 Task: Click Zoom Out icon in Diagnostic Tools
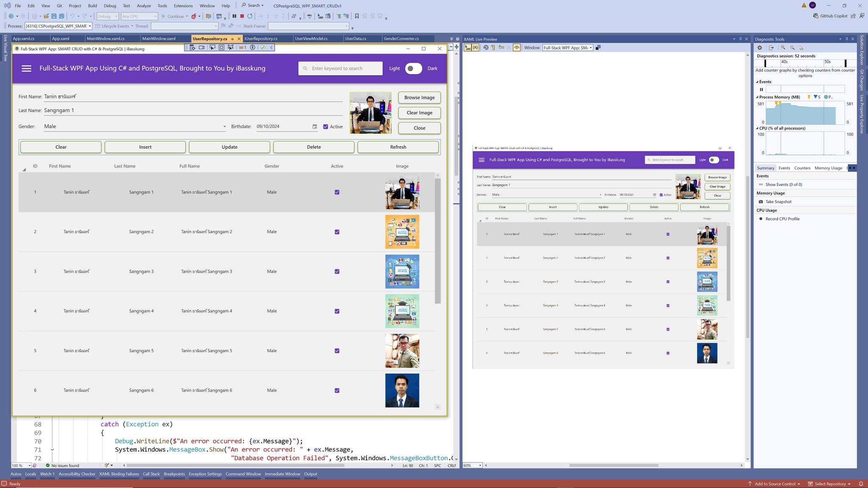[792, 48]
